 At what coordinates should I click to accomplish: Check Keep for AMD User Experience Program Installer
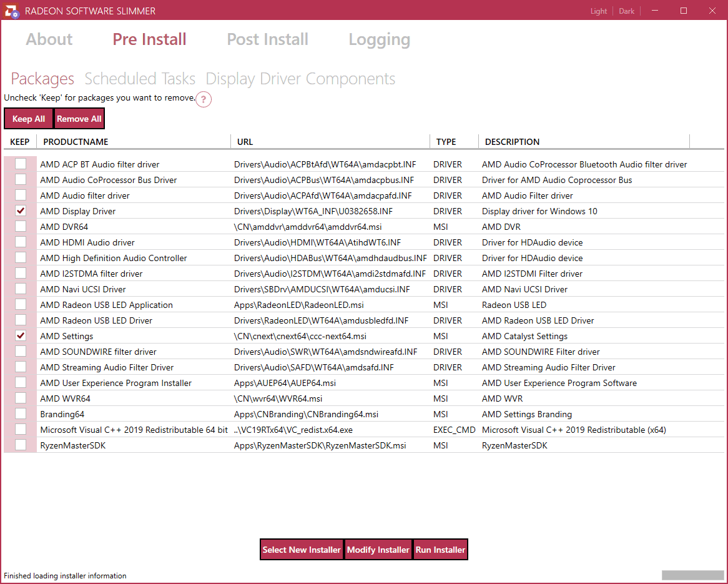coord(21,382)
